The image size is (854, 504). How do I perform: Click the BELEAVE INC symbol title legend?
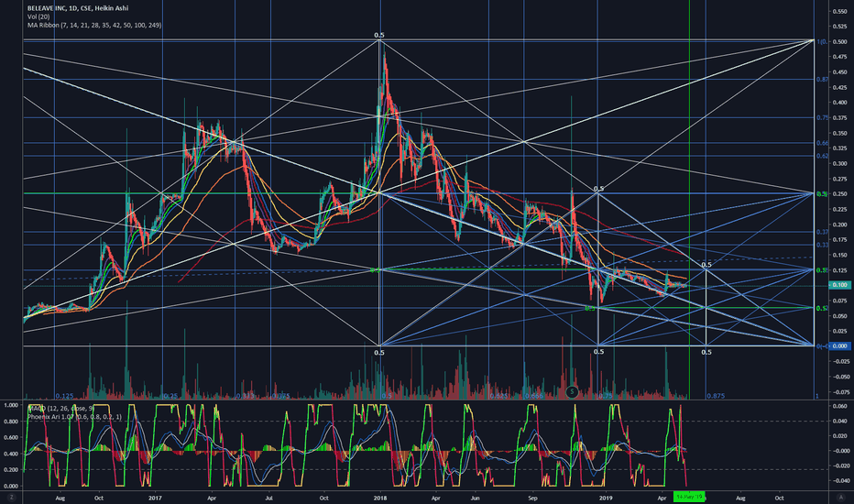point(77,8)
